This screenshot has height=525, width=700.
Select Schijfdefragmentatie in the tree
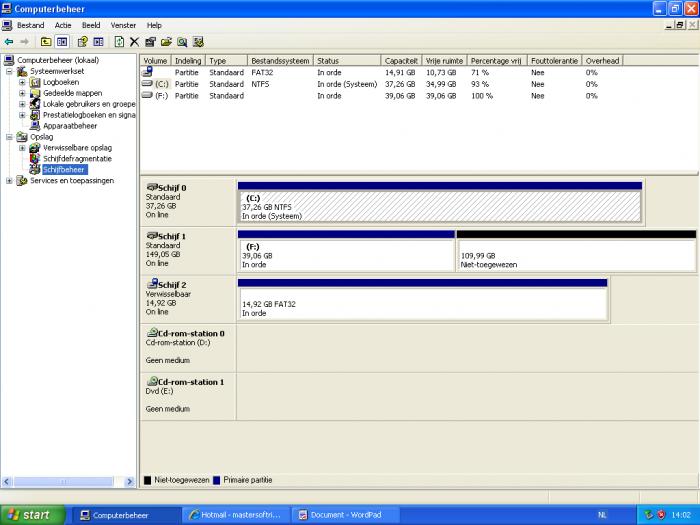click(77, 158)
